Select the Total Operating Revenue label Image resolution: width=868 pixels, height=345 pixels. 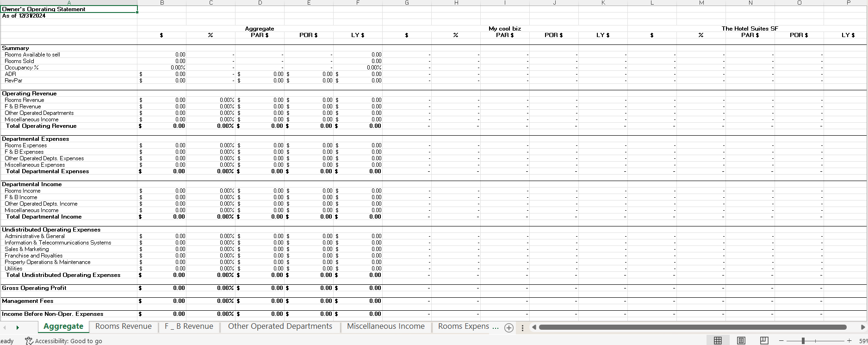click(x=41, y=126)
